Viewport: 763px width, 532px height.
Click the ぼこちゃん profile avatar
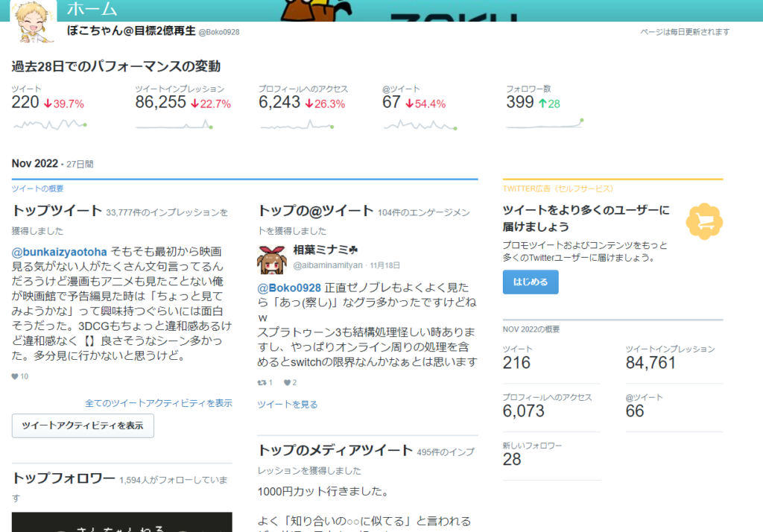tap(33, 22)
